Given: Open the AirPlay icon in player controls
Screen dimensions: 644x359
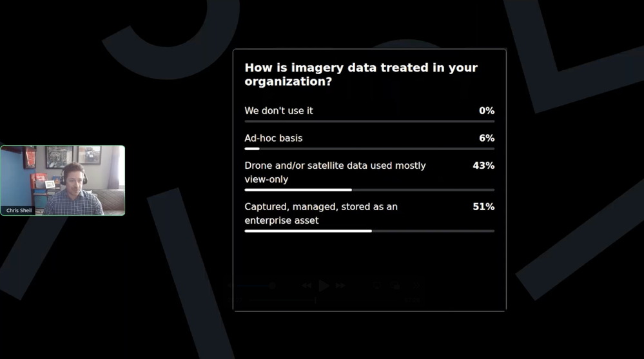Looking at the screenshot, I should pyautogui.click(x=378, y=286).
